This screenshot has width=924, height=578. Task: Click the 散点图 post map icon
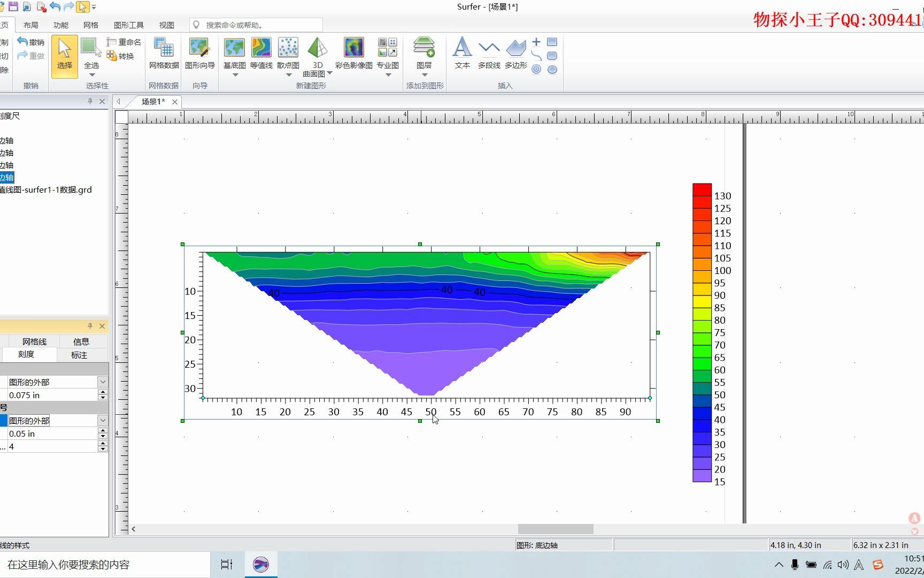coord(288,48)
